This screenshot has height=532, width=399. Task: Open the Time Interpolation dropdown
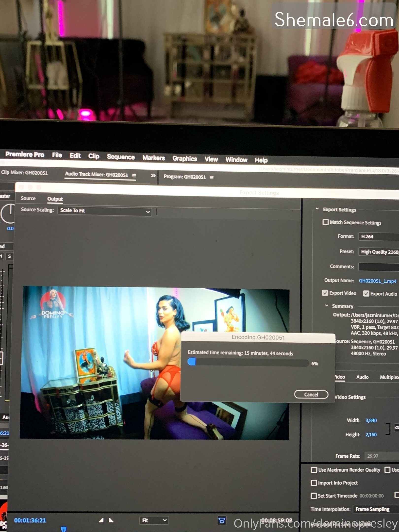[376, 509]
